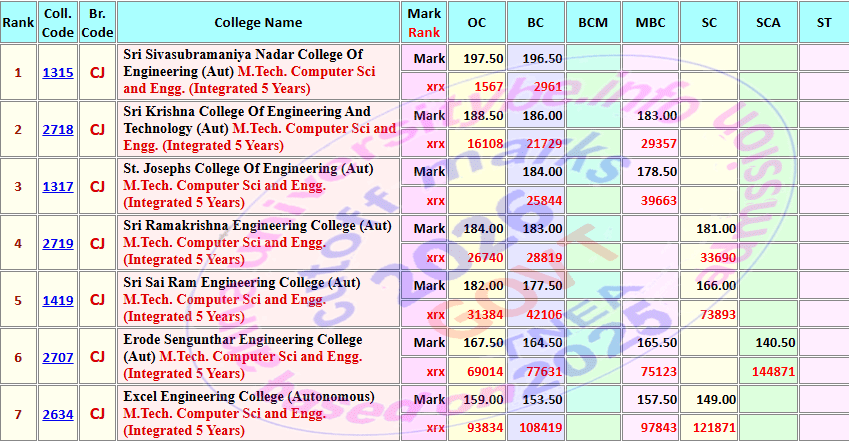849x442 pixels.
Task: Click OC rank value 31384
Action: (485, 314)
